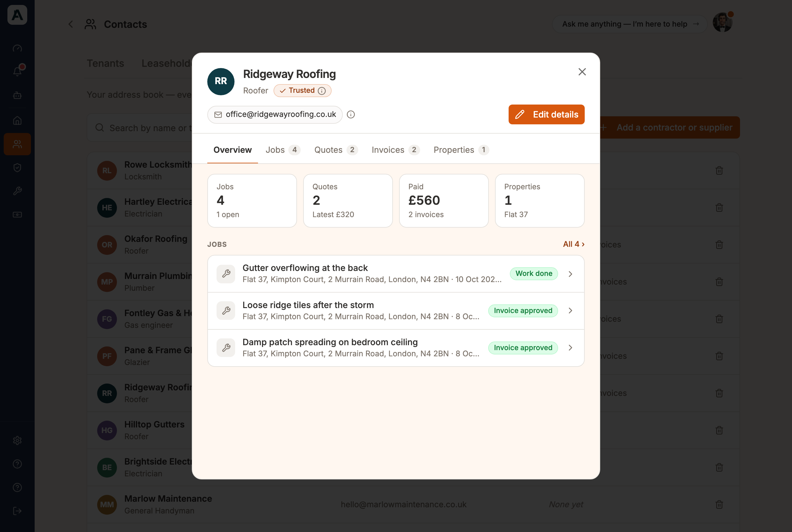Switch to the Overview tab
Screen dimensions: 792x532
pyautogui.click(x=232, y=150)
